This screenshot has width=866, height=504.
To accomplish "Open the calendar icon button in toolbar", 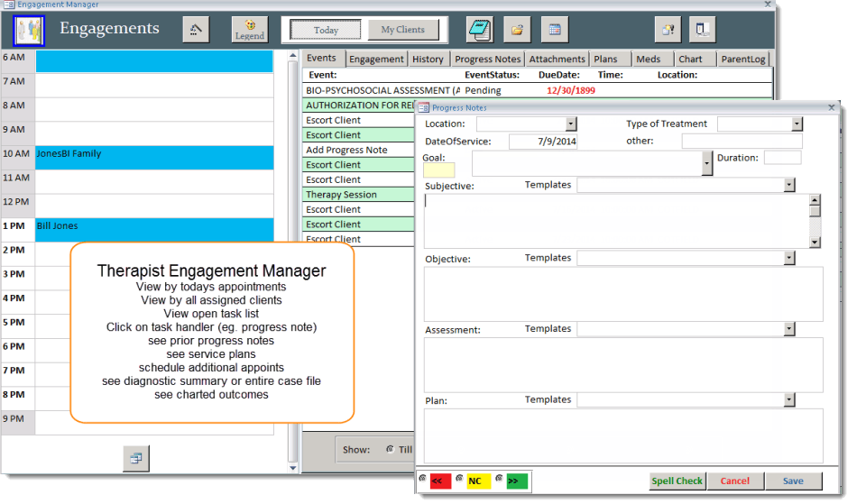I will pos(555,30).
